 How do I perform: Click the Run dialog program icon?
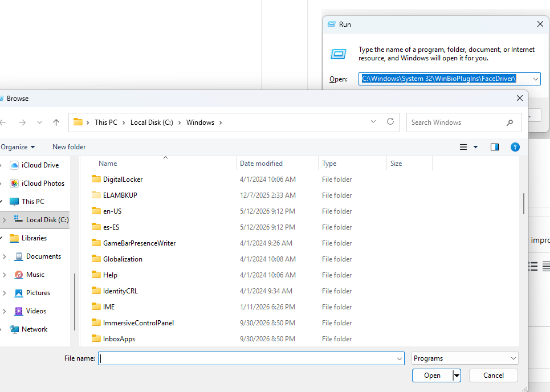338,54
